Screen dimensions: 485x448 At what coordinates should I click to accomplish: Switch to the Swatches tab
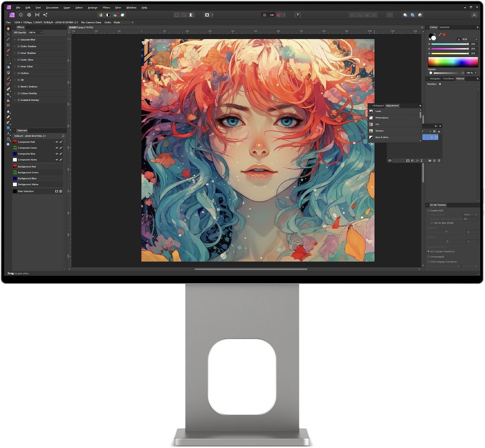point(444,27)
